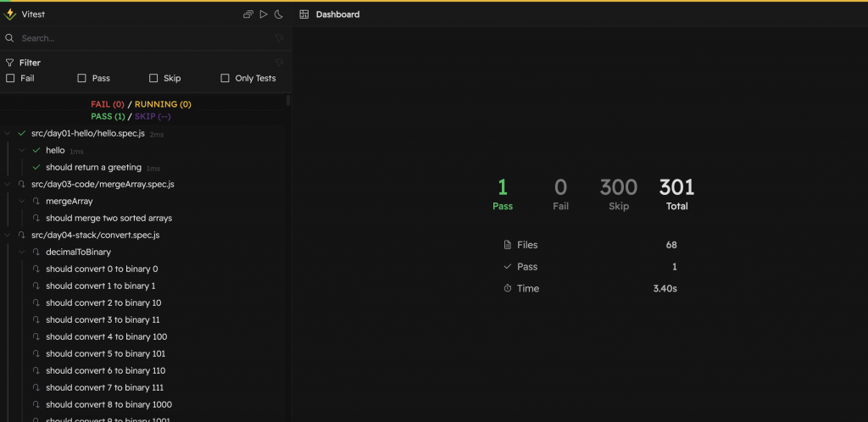The image size is (868, 422).
Task: Select 'should convert 4 to binary 100' test
Action: pos(106,336)
